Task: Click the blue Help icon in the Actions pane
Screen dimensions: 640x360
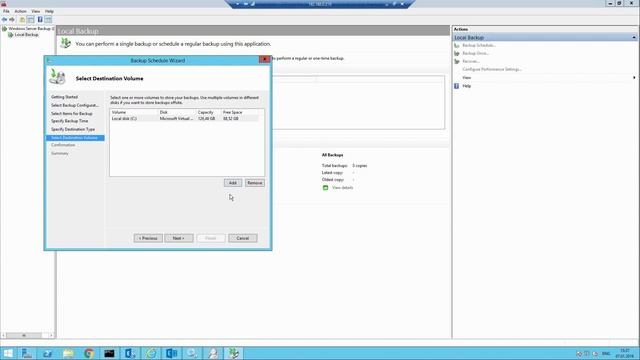Action: [x=457, y=86]
